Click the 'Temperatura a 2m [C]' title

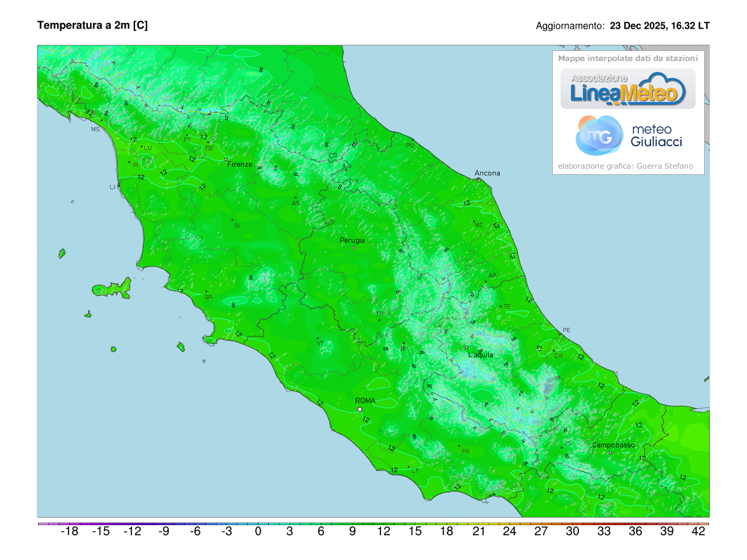coord(92,26)
